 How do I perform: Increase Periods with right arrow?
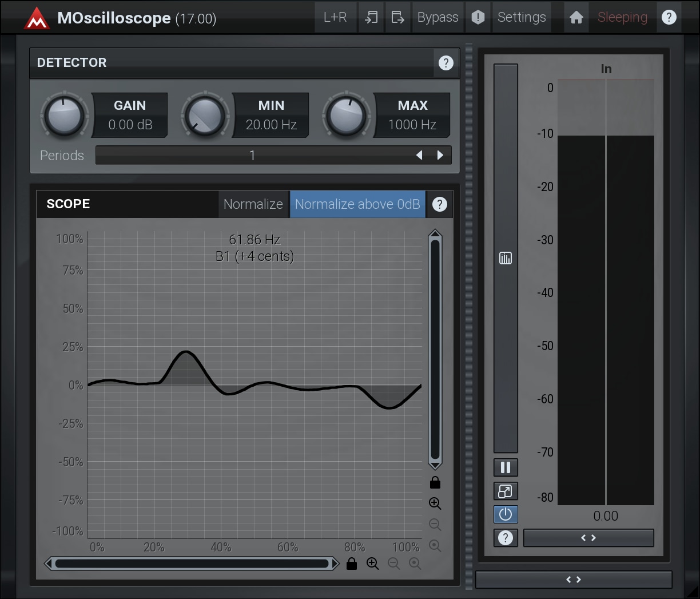440,155
